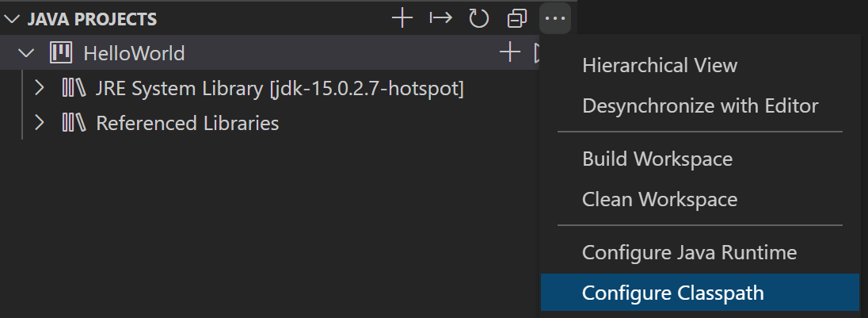Select Configure Classpath menu item
The image size is (868, 318).
700,292
